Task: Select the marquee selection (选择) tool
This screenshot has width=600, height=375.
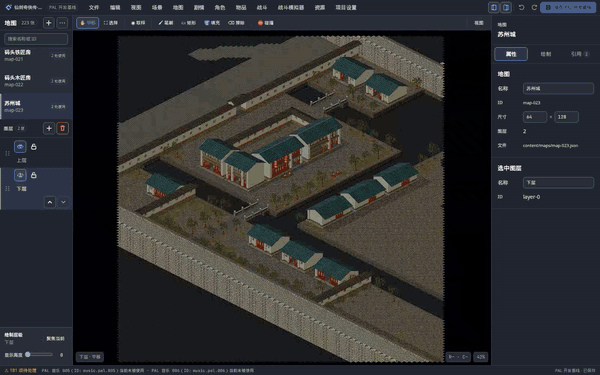Action: point(111,23)
